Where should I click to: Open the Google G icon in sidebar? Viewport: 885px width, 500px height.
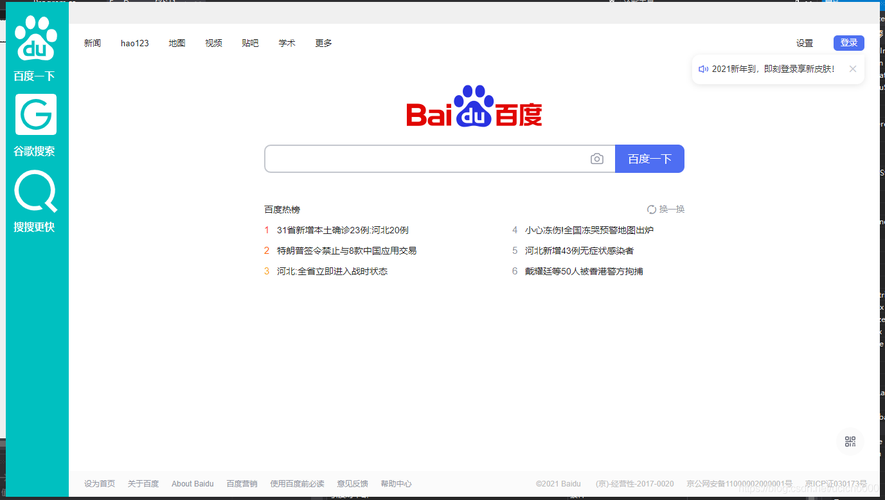coord(36,115)
